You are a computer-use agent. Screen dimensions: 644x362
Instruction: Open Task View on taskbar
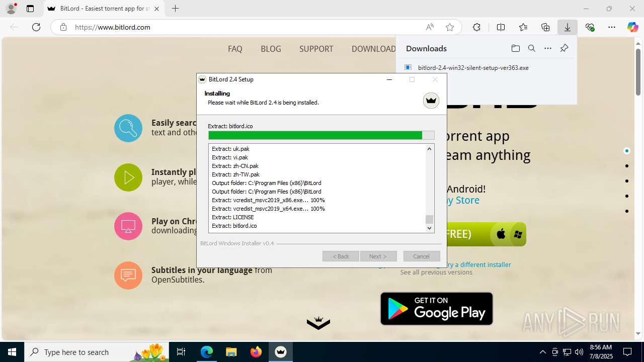coord(182,352)
